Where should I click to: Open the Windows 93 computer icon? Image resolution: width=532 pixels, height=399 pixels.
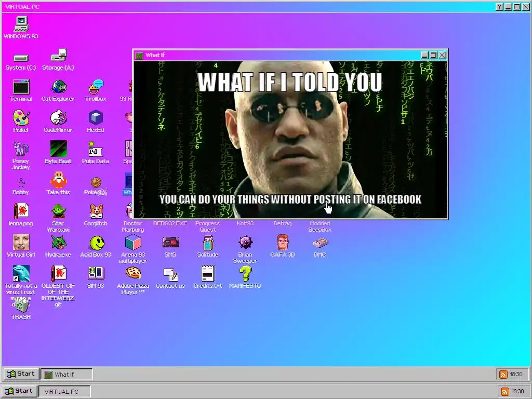(x=21, y=24)
